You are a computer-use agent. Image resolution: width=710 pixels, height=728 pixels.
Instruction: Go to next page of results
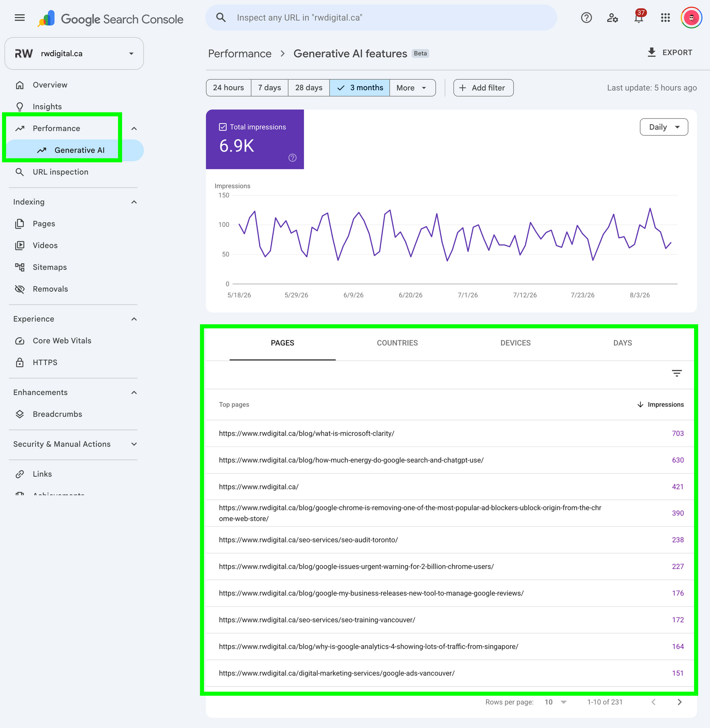pyautogui.click(x=679, y=702)
